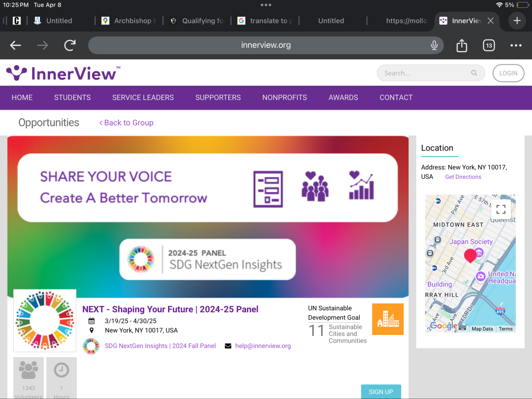
Task: Click the browser forward arrow
Action: pyautogui.click(x=42, y=45)
